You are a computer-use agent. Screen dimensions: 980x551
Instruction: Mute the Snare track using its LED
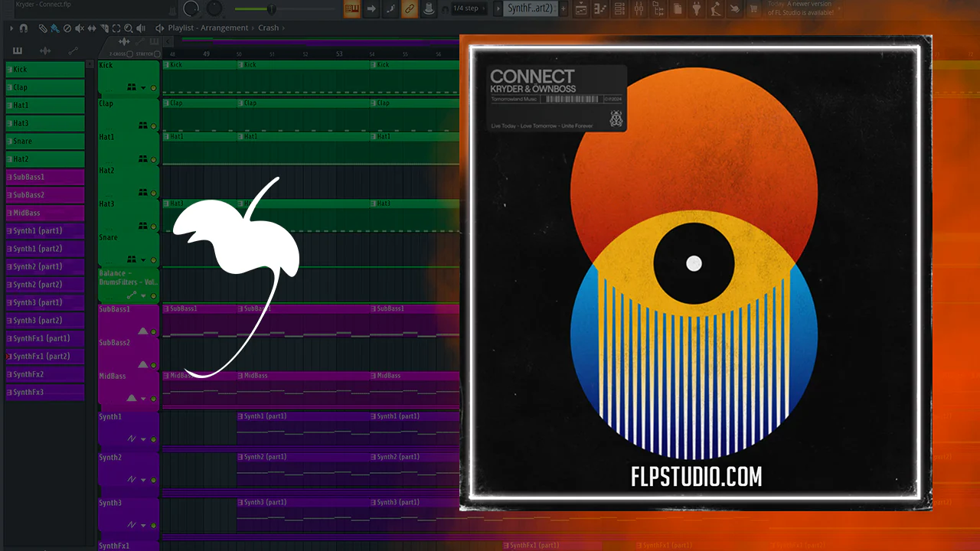(x=153, y=259)
